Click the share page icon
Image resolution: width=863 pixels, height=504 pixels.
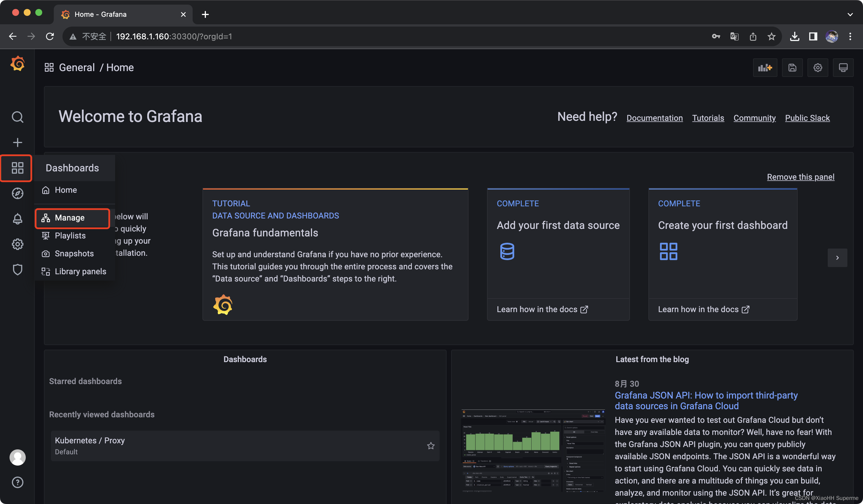tap(753, 36)
